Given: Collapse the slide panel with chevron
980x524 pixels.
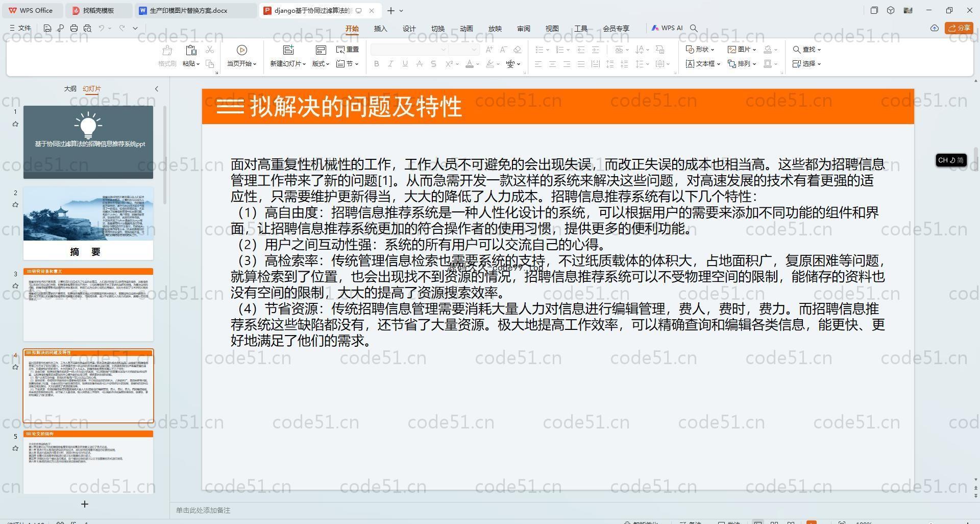Looking at the screenshot, I should point(157,89).
